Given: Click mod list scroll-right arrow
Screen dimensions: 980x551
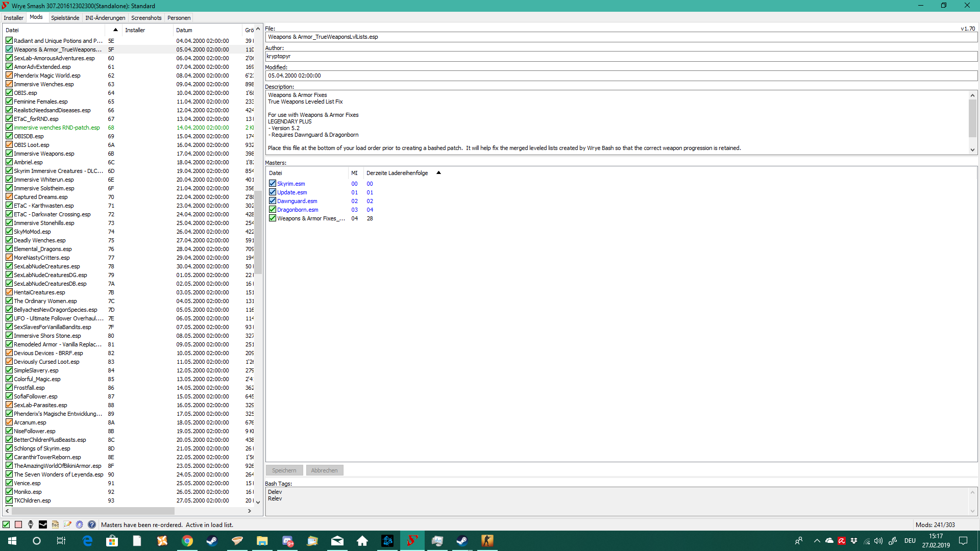Looking at the screenshot, I should click(250, 511).
